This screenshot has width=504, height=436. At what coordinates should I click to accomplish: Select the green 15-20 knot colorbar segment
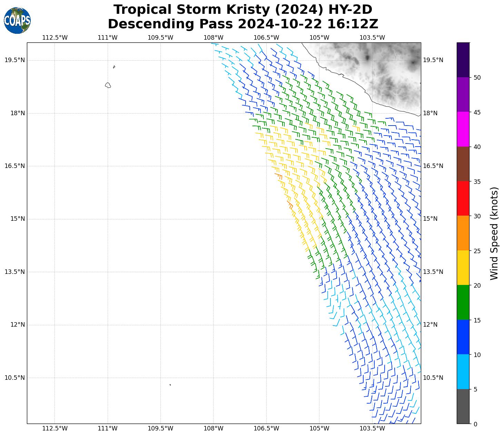463,302
